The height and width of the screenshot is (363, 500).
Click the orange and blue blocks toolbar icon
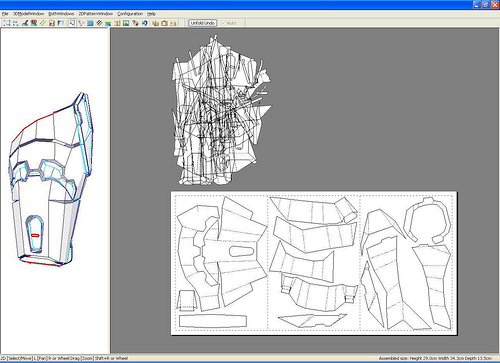click(x=34, y=23)
